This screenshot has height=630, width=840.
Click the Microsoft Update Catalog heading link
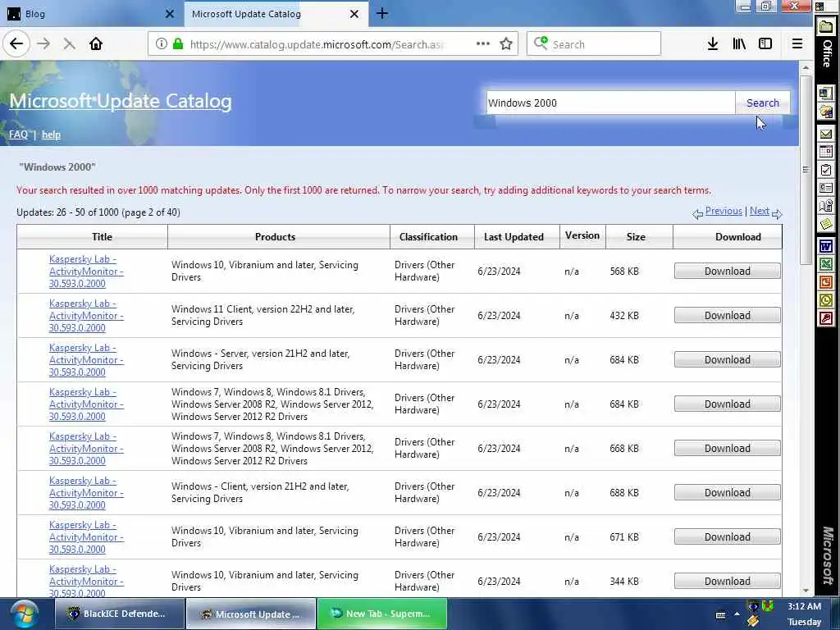[x=121, y=101]
